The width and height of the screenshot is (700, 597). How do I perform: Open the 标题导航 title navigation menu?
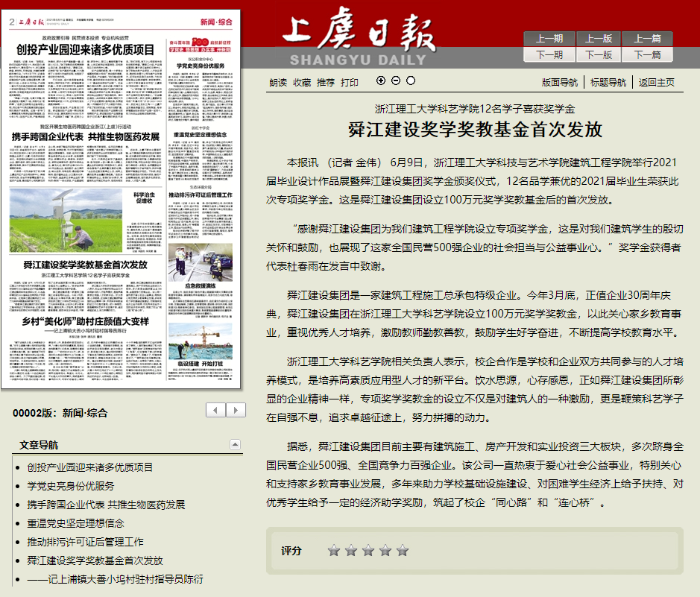(608, 82)
